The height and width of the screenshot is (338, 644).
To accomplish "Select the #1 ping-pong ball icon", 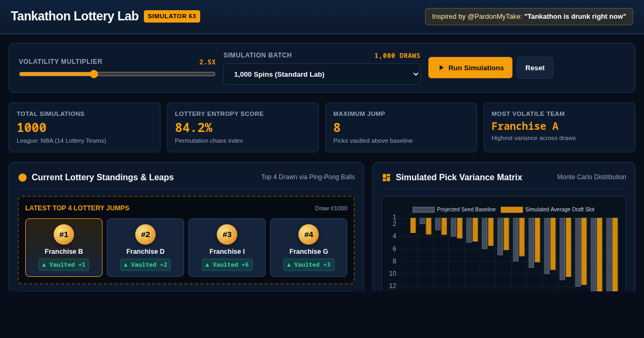I will tap(64, 234).
